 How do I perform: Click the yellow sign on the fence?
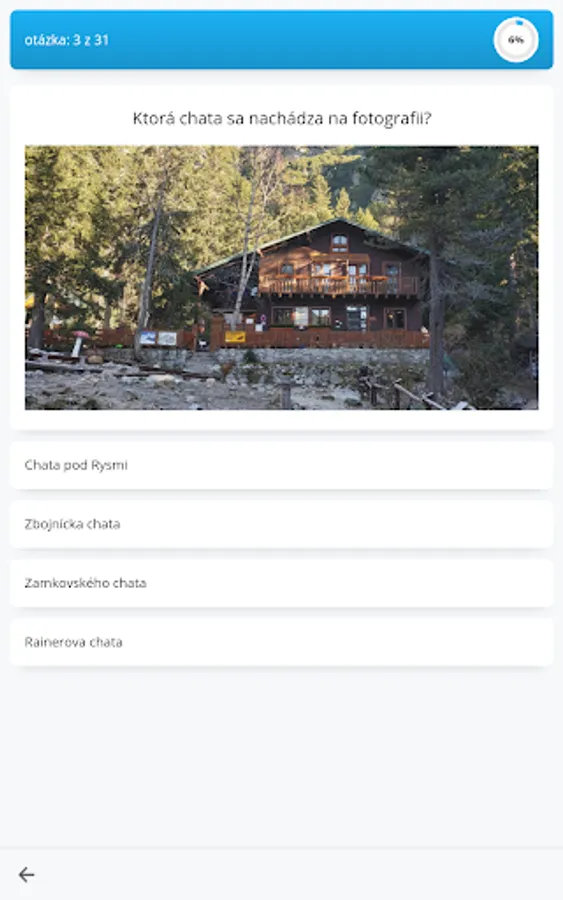click(235, 337)
